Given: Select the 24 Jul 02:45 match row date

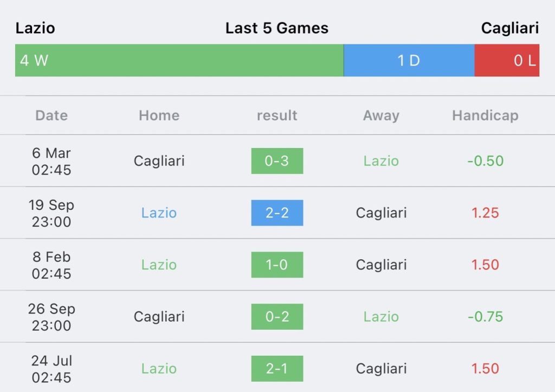Looking at the screenshot, I should [x=51, y=369].
